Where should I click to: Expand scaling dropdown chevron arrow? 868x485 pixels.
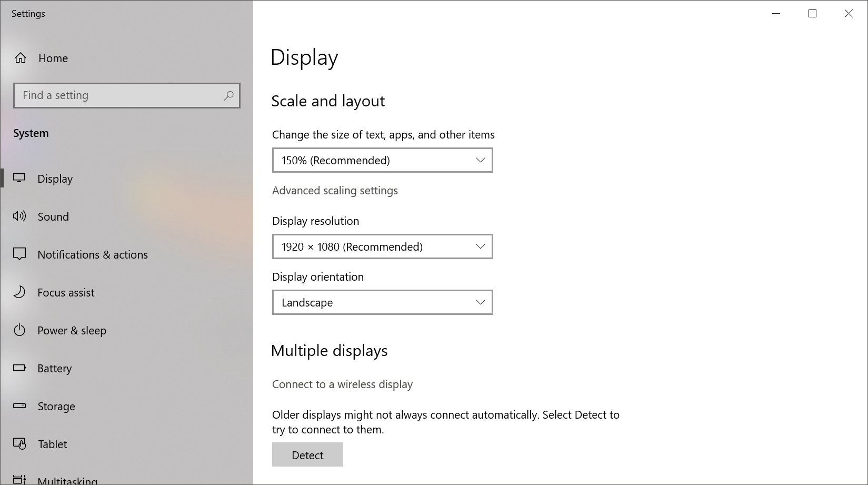(480, 160)
